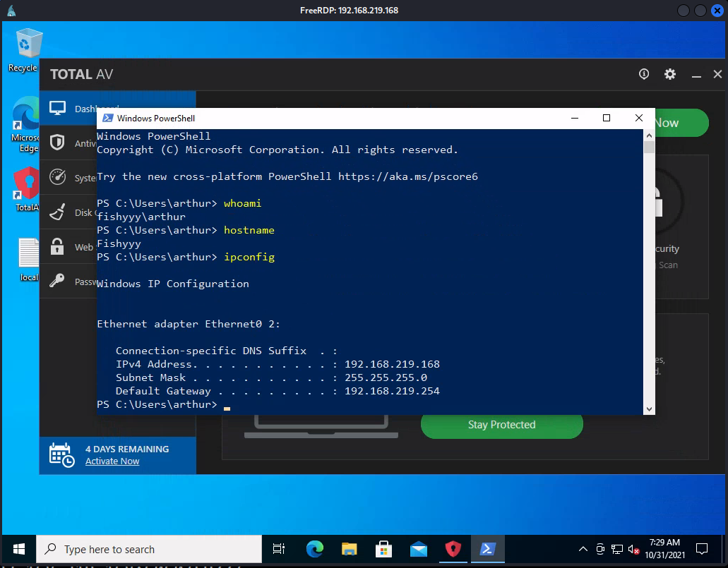Click the Stay Protected button
Image resolution: width=728 pixels, height=568 pixels.
coord(501,425)
